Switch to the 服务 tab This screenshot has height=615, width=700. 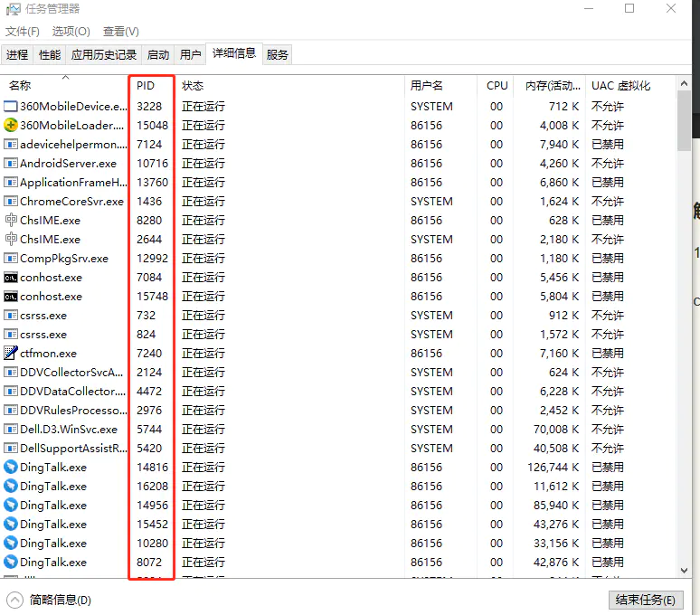pyautogui.click(x=278, y=54)
